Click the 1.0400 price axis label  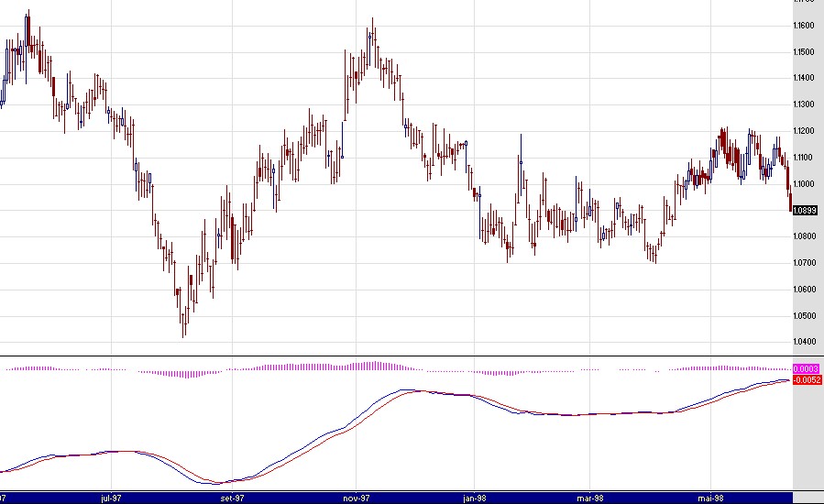pos(804,342)
